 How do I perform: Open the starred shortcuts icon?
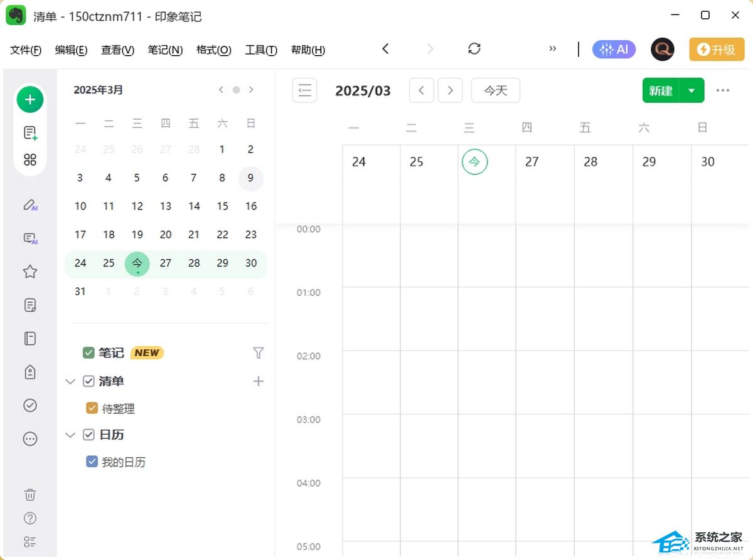pos(30,272)
